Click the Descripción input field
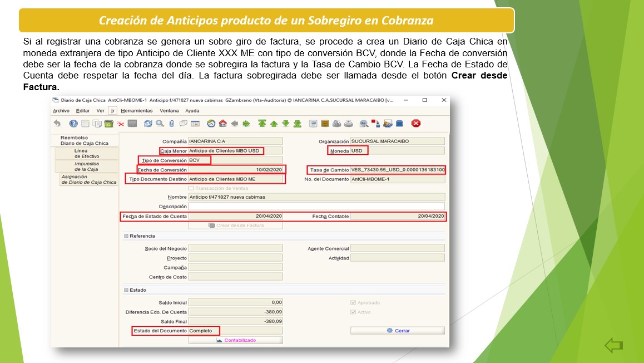This screenshot has height=363, width=644. [x=316, y=207]
